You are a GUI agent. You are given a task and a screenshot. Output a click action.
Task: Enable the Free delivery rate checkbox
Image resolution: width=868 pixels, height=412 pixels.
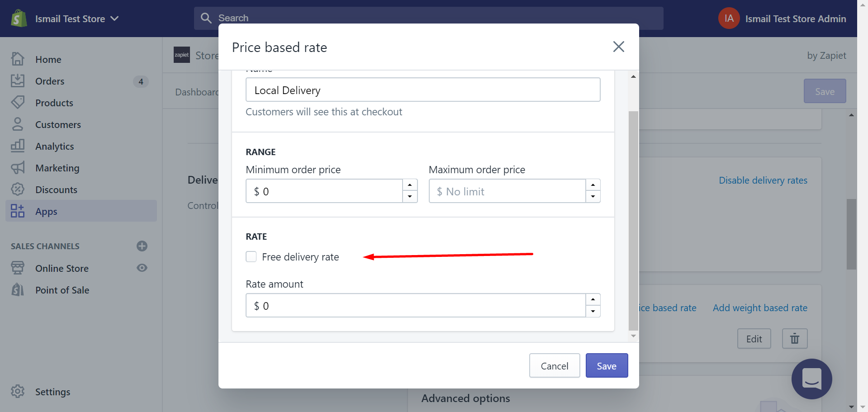[x=251, y=256]
